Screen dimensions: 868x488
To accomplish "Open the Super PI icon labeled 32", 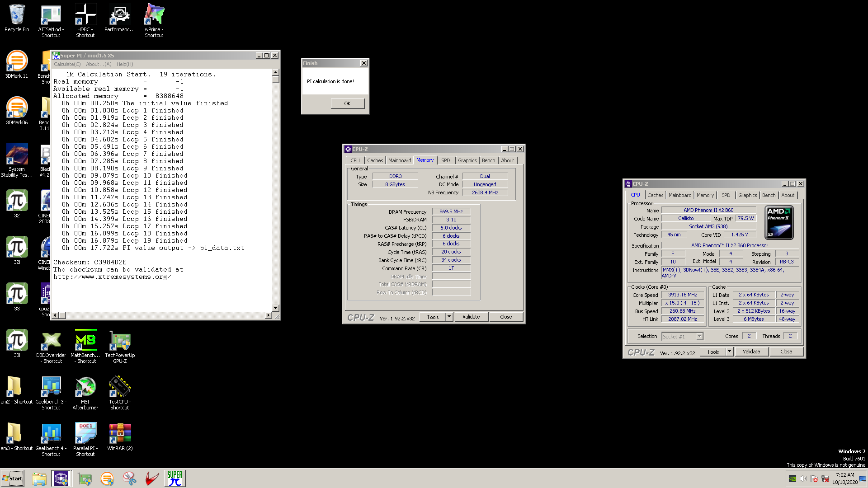I will pyautogui.click(x=17, y=203).
